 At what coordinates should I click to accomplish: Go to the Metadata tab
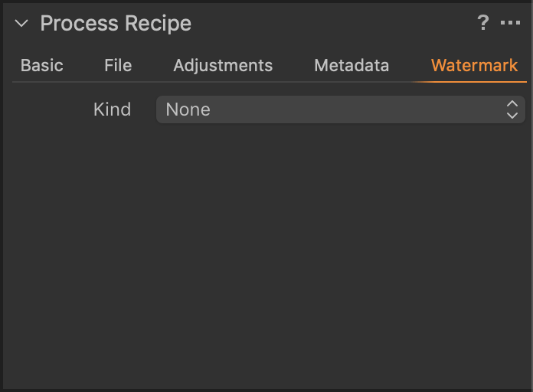(x=352, y=66)
